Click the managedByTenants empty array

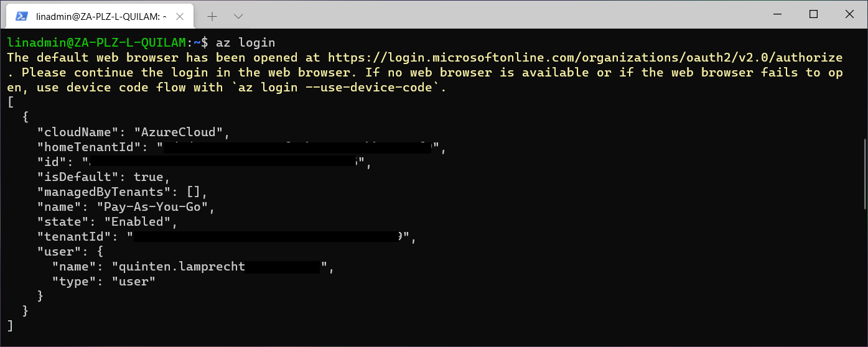(x=197, y=192)
